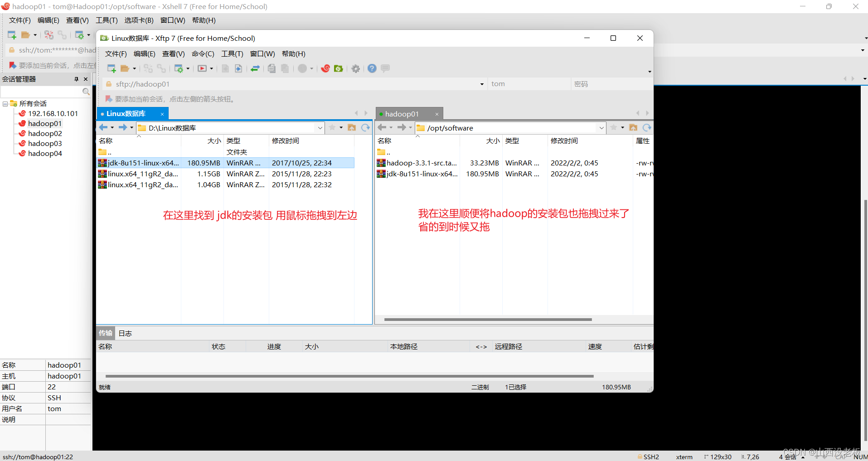The image size is (868, 461).
Task: Open Xftp Open Session dropdown arrow
Action: pyautogui.click(x=134, y=69)
